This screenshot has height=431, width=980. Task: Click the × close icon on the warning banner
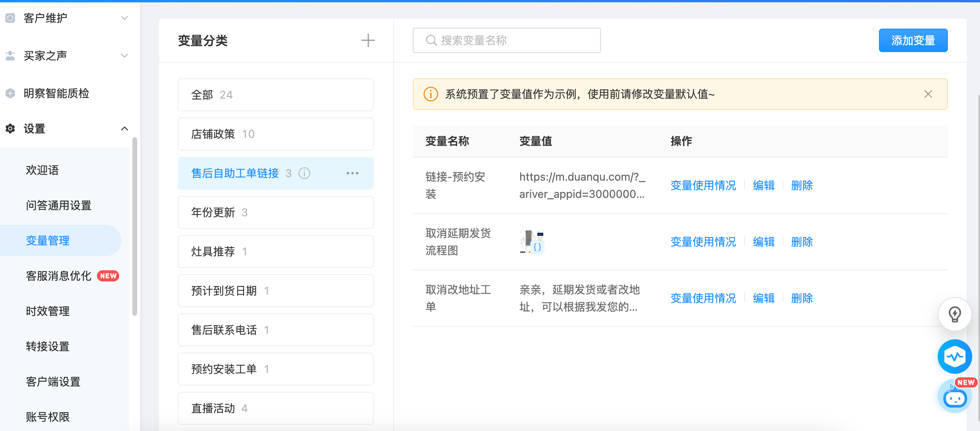(928, 94)
